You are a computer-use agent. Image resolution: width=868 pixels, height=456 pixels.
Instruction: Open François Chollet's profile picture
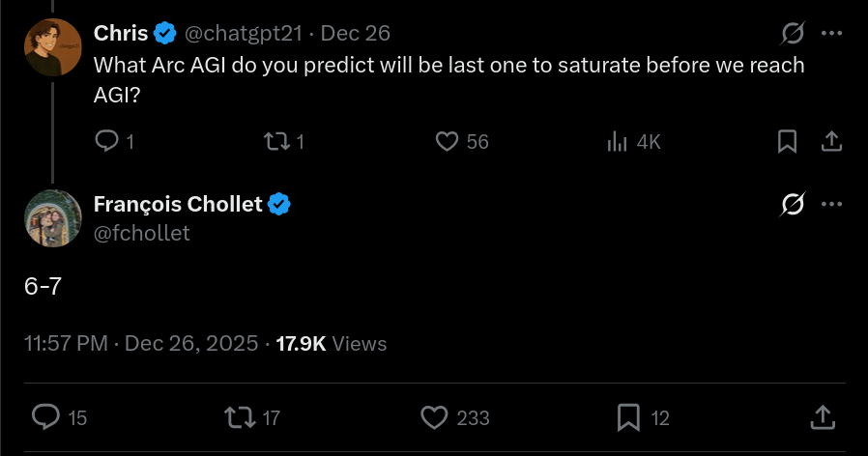[x=53, y=218]
